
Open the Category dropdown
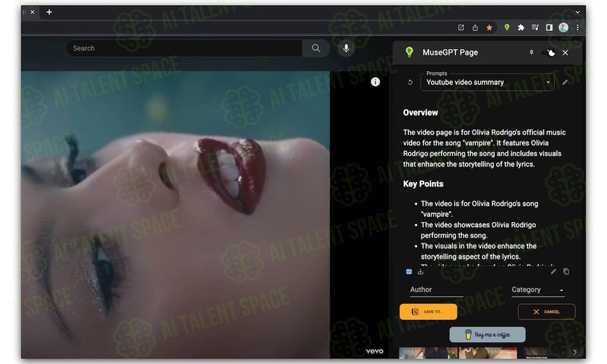pyautogui.click(x=538, y=290)
